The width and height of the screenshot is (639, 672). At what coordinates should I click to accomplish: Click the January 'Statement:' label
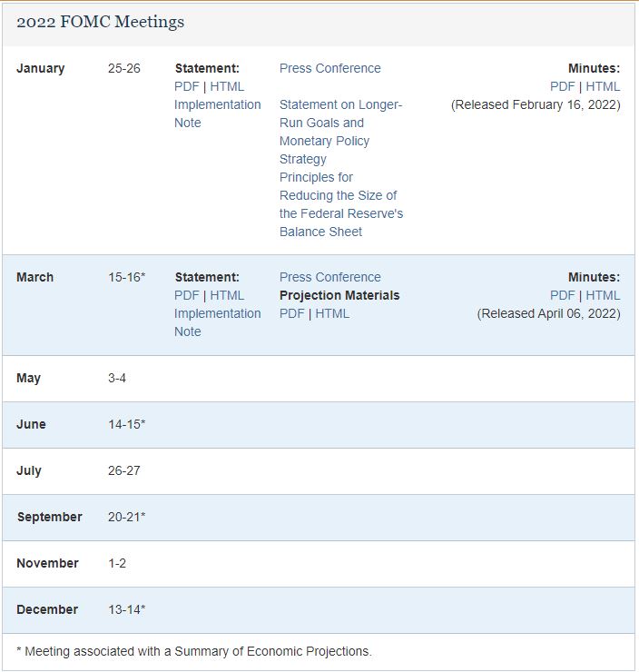[x=207, y=69]
